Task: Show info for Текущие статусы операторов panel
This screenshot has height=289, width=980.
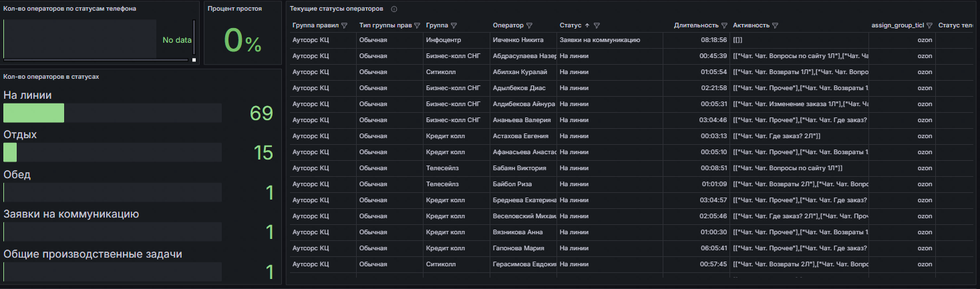Action: (394, 9)
